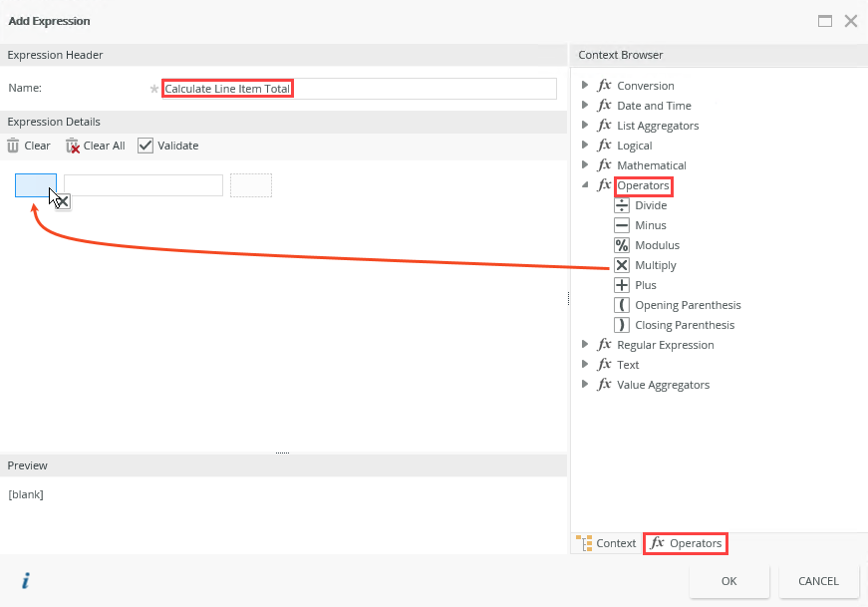
Task: Clear the selected expression item
Action: pyautogui.click(x=29, y=146)
